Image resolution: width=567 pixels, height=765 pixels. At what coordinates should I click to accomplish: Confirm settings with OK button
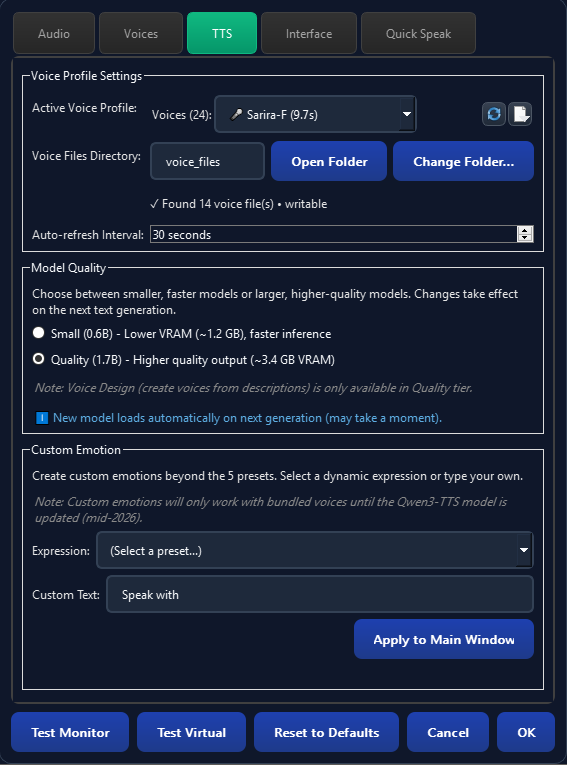526,732
